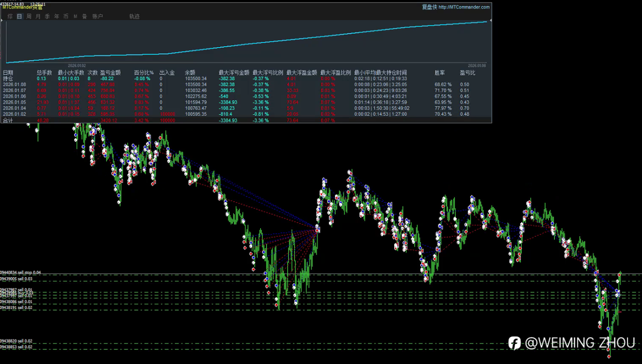Open the MTCommander.com website link

pyautogui.click(x=463, y=7)
